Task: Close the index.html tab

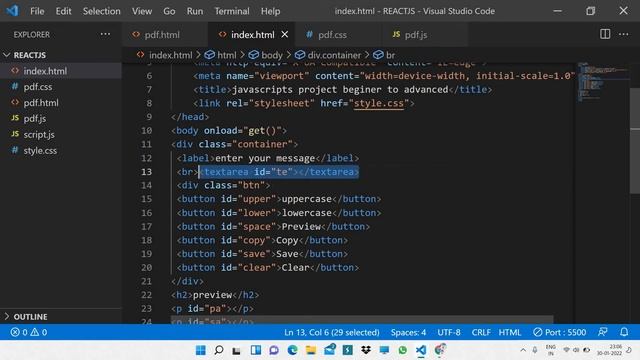Action: point(285,35)
